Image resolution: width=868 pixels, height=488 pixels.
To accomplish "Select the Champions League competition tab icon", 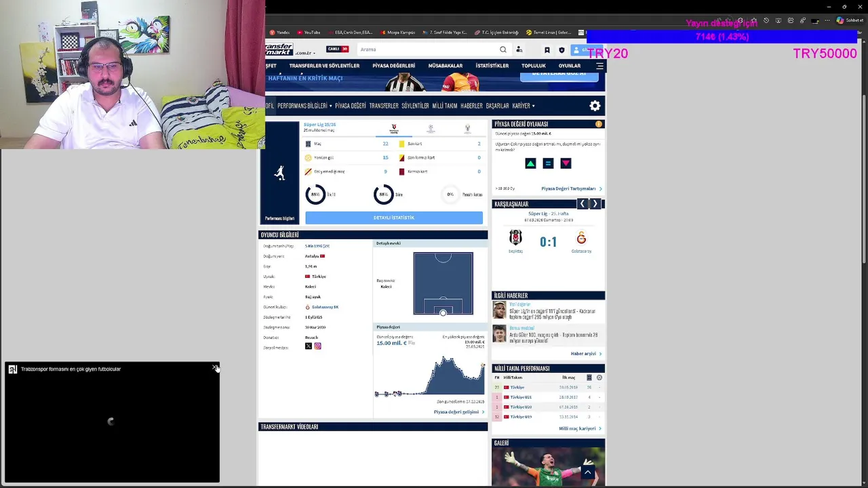I will pyautogui.click(x=431, y=128).
